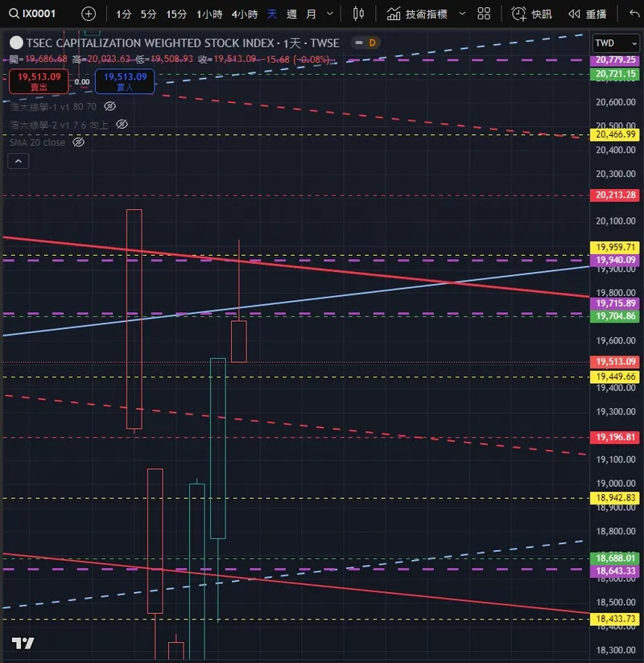Click the 19,513.09 賣出 sell button
The width and height of the screenshot is (644, 663).
[39, 81]
